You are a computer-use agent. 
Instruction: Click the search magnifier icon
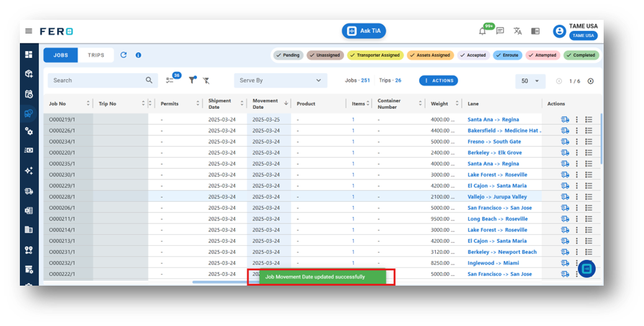click(149, 80)
